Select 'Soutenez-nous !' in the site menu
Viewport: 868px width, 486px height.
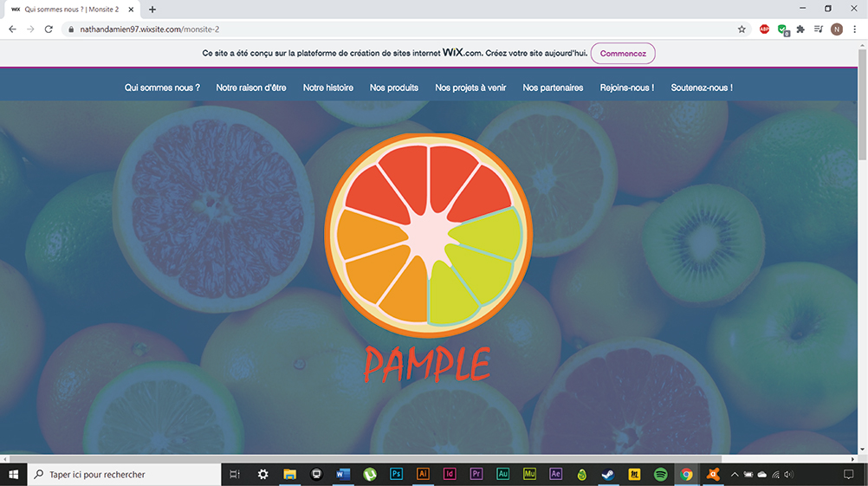coord(701,87)
